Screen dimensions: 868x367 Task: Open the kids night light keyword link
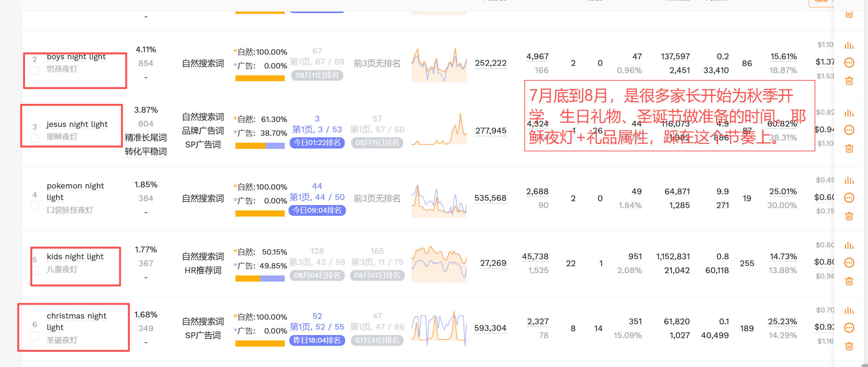[x=75, y=257]
